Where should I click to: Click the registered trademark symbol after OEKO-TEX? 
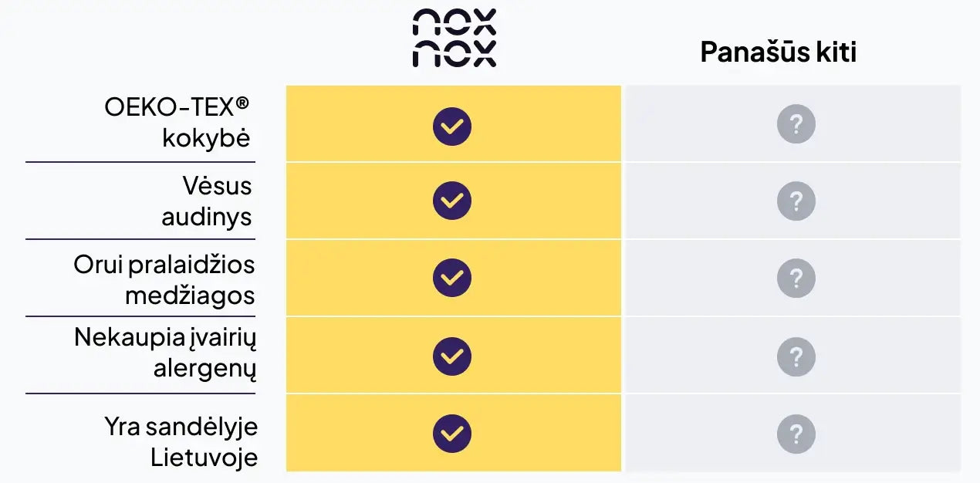(x=243, y=103)
